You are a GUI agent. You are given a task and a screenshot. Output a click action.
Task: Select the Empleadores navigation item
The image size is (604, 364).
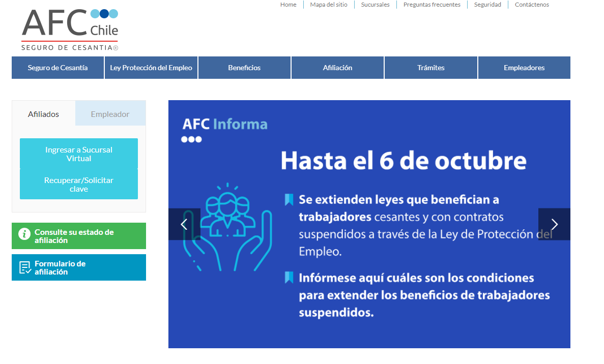point(524,68)
